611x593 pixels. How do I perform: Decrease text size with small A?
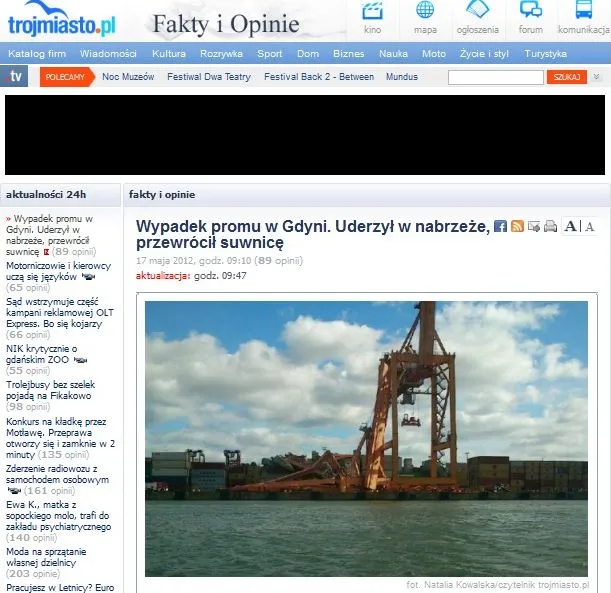pos(589,227)
